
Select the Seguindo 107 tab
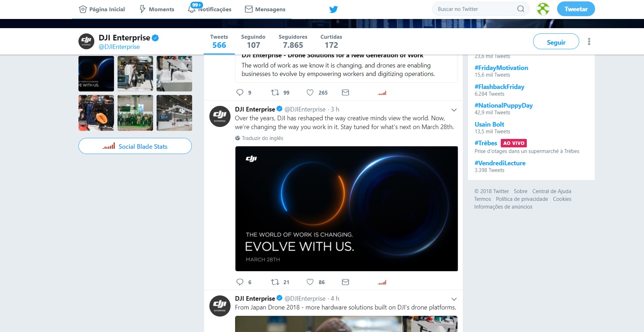pos(253,41)
